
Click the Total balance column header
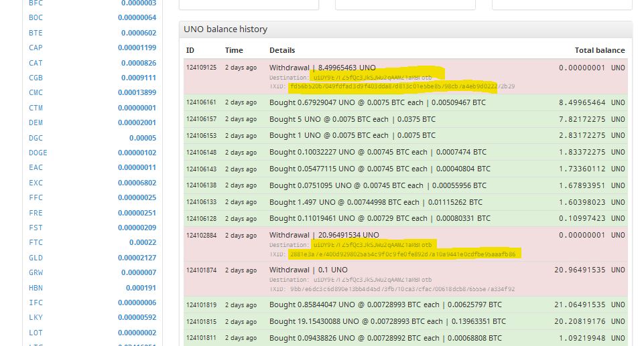pyautogui.click(x=600, y=50)
